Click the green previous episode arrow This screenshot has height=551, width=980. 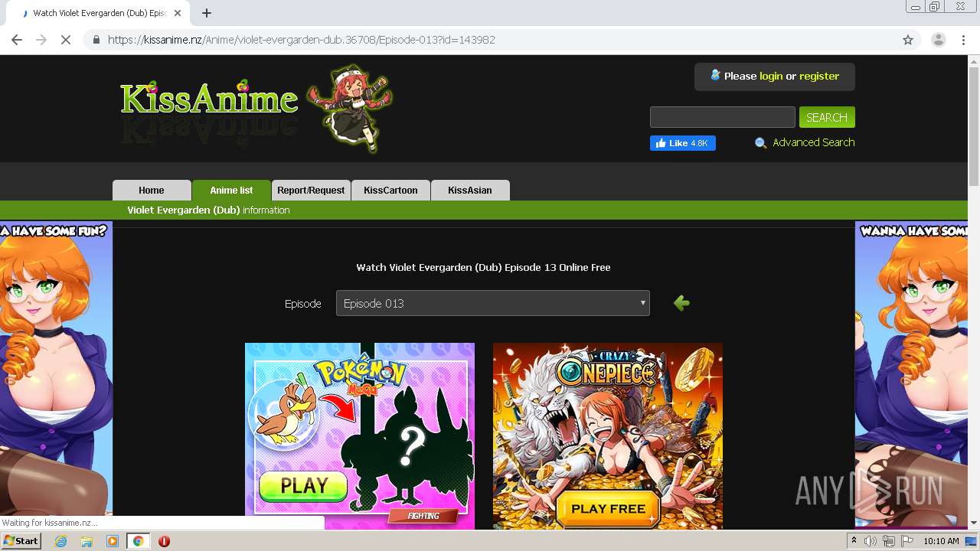pyautogui.click(x=681, y=303)
